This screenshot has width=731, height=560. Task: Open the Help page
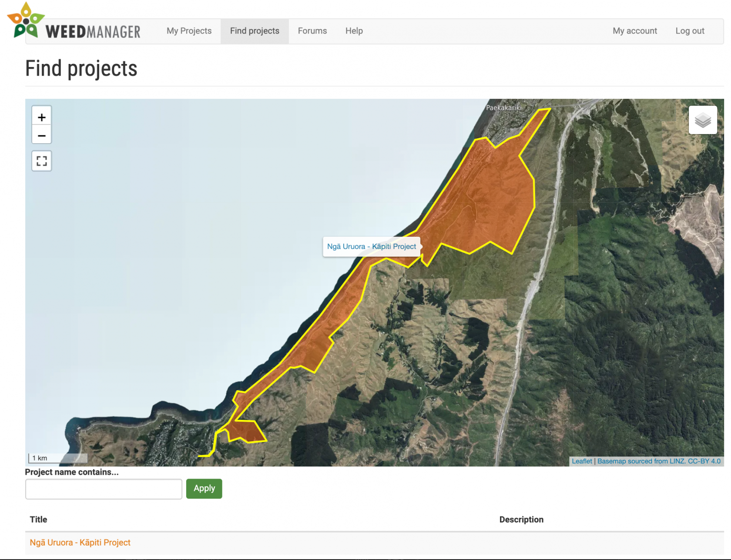354,31
